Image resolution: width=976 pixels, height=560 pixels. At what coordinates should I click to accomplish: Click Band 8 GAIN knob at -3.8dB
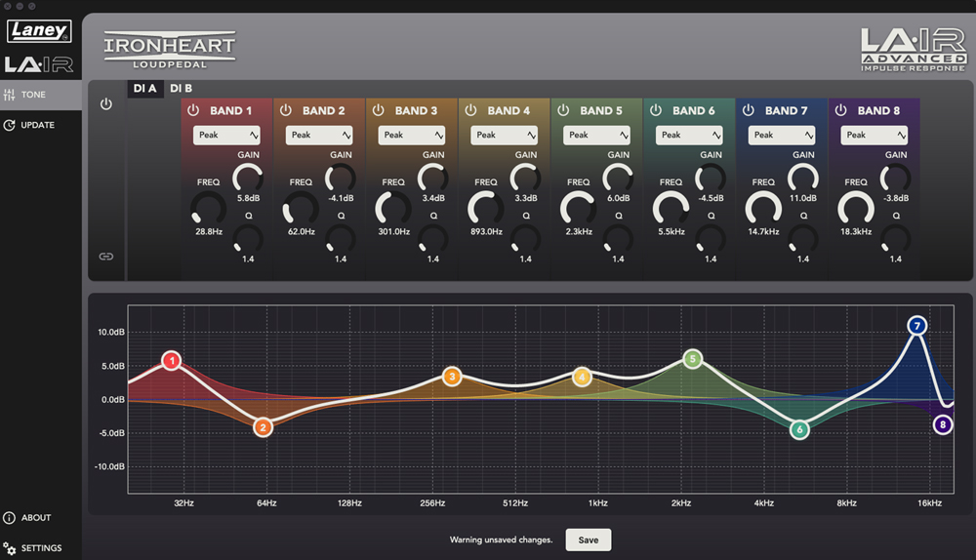[896, 179]
